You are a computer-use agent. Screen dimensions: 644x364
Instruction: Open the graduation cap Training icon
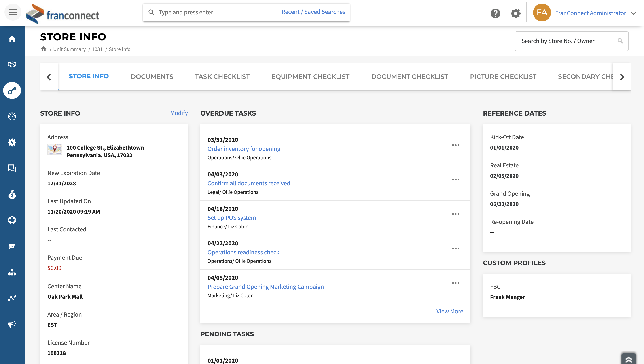[x=12, y=246]
